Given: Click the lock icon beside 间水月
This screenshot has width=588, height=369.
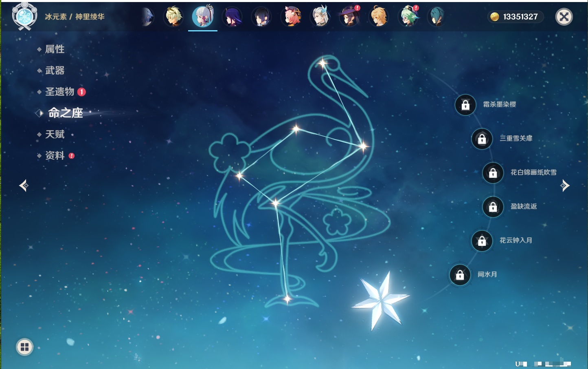Looking at the screenshot, I should point(460,275).
